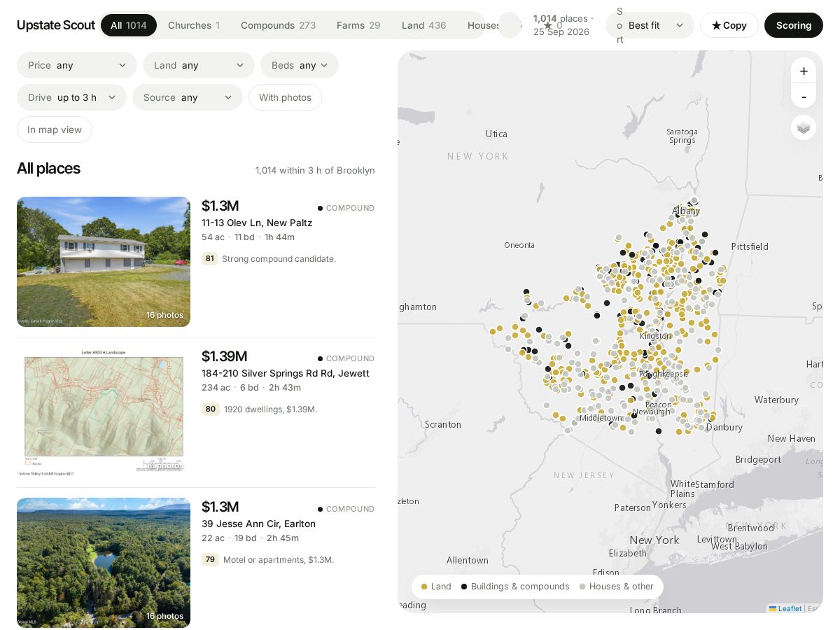Switch to the Farms tab
840x630 pixels.
pos(358,25)
